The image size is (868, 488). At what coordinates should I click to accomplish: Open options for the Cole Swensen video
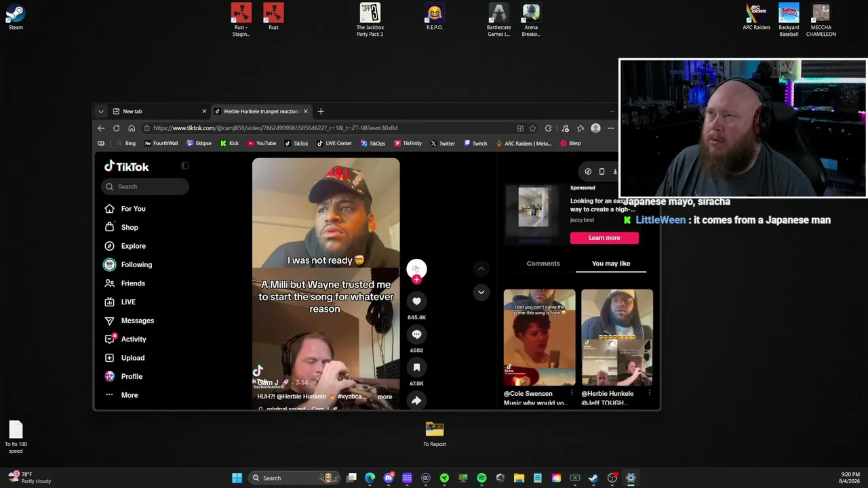tap(572, 393)
